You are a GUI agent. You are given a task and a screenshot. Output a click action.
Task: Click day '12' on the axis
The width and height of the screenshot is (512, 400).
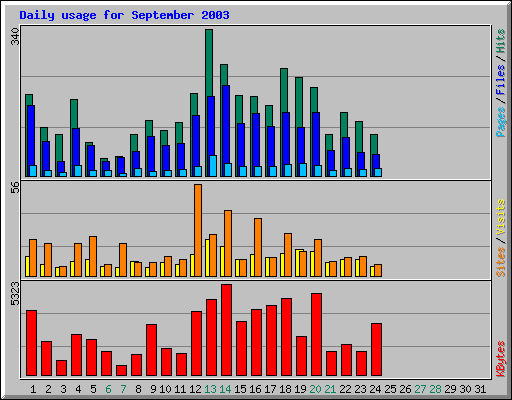(x=195, y=389)
